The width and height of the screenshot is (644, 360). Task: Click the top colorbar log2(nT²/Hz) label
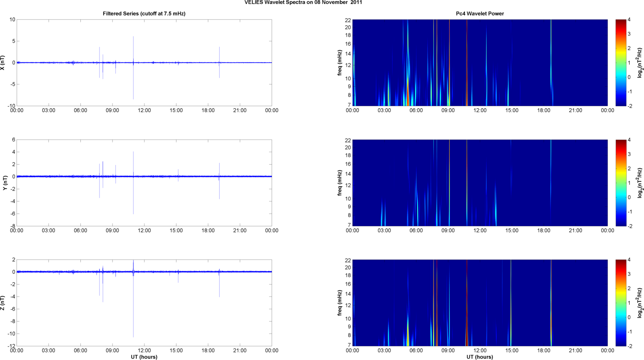pos(640,63)
